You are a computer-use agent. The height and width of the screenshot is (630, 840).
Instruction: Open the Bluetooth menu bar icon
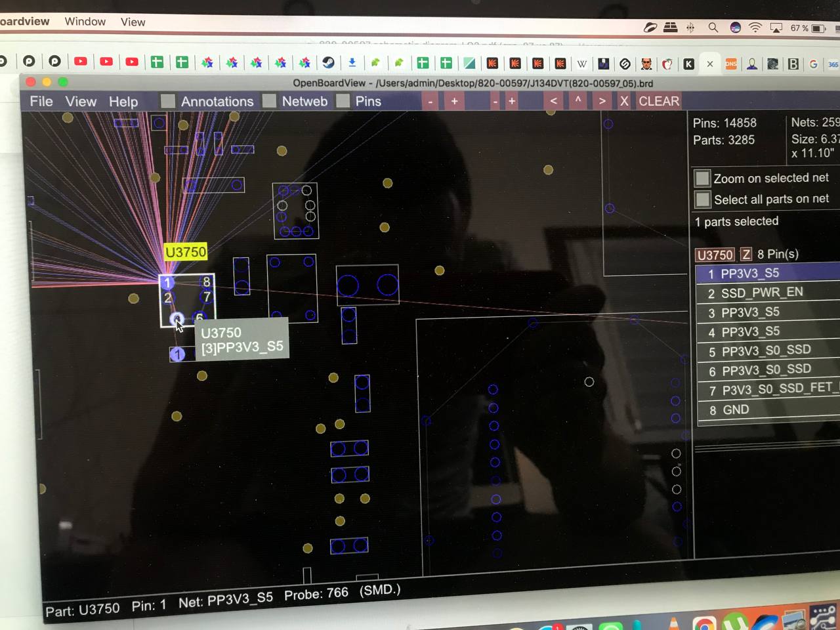pos(690,28)
